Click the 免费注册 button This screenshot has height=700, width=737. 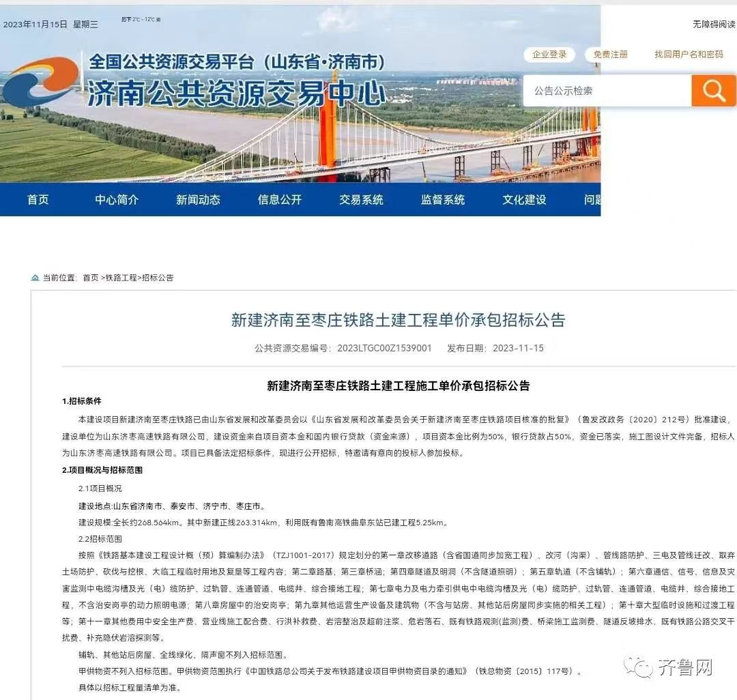pyautogui.click(x=610, y=55)
